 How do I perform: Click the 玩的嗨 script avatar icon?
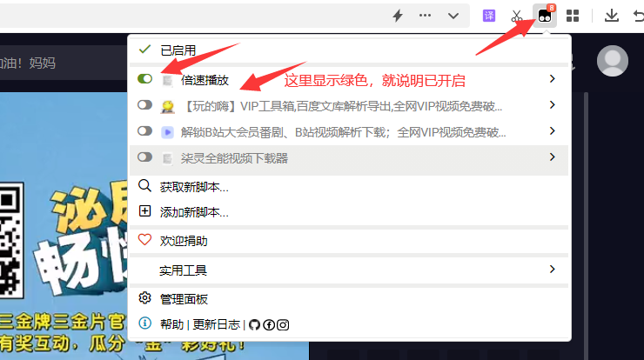[167, 106]
